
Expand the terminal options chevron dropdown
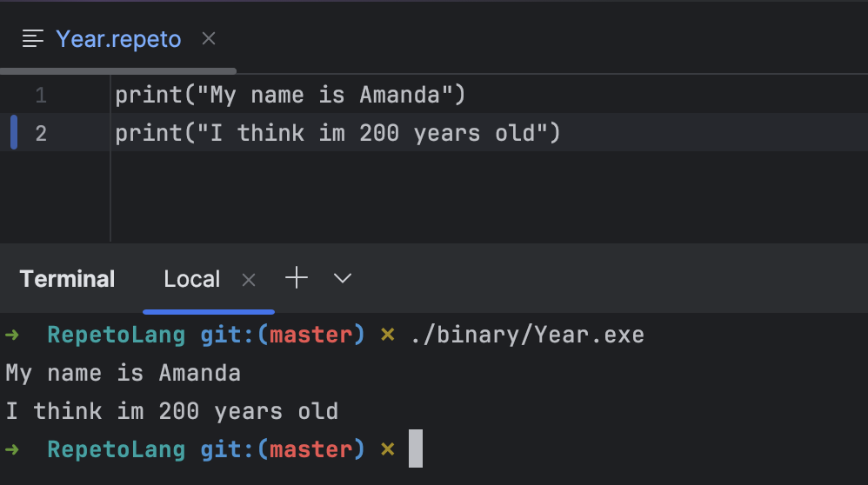343,278
